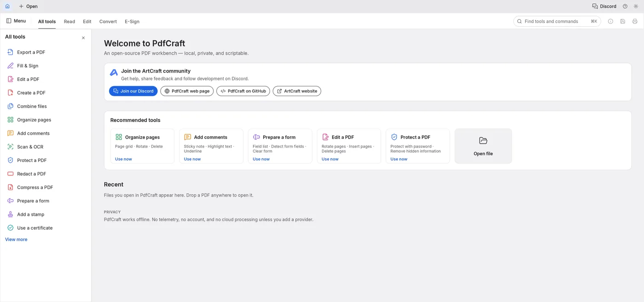Click Use now on Organize pages card
The height and width of the screenshot is (302, 644).
coord(123,159)
